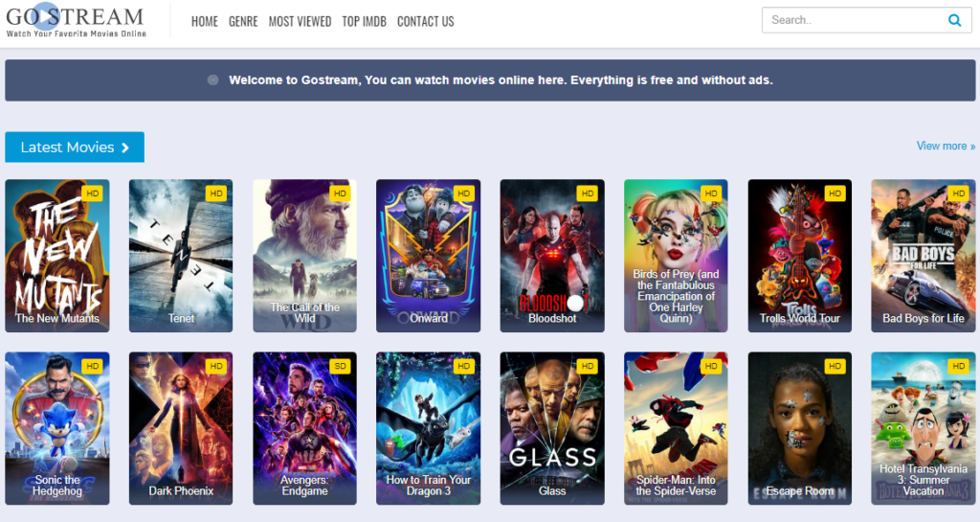Open Spider-Man: Into the Spider-Verse poster

pyautogui.click(x=676, y=428)
